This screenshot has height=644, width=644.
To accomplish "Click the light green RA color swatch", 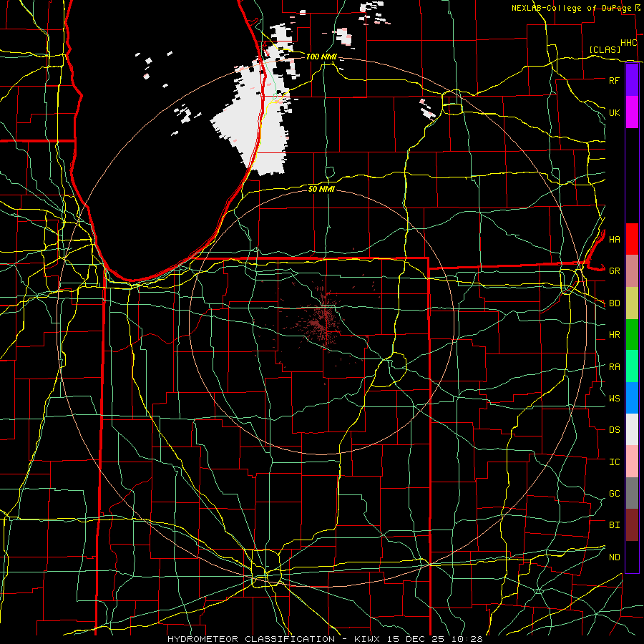I will 632,366.
